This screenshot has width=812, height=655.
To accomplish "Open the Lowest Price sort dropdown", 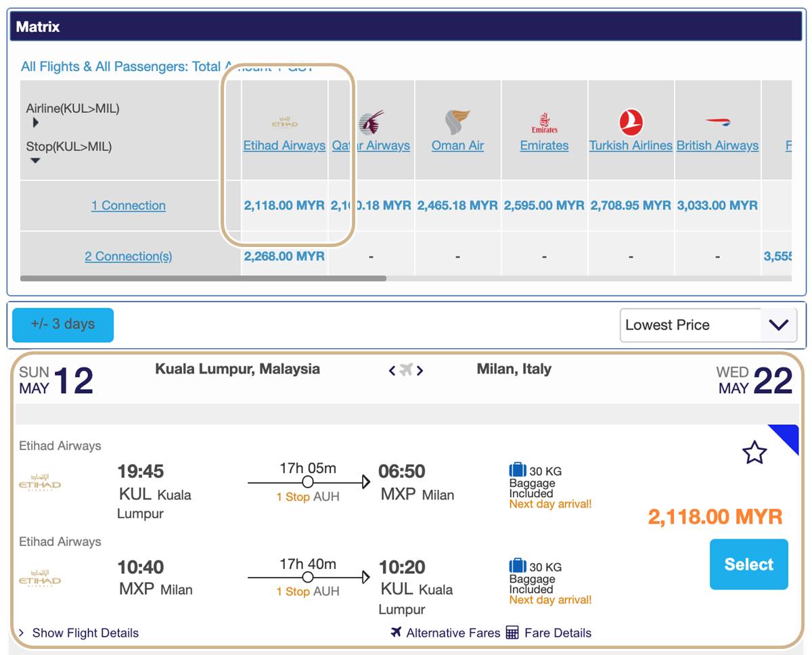I will click(709, 325).
